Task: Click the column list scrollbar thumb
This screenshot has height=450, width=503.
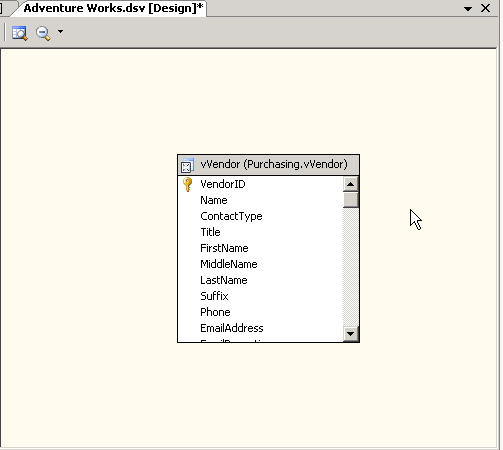Action: (350, 200)
